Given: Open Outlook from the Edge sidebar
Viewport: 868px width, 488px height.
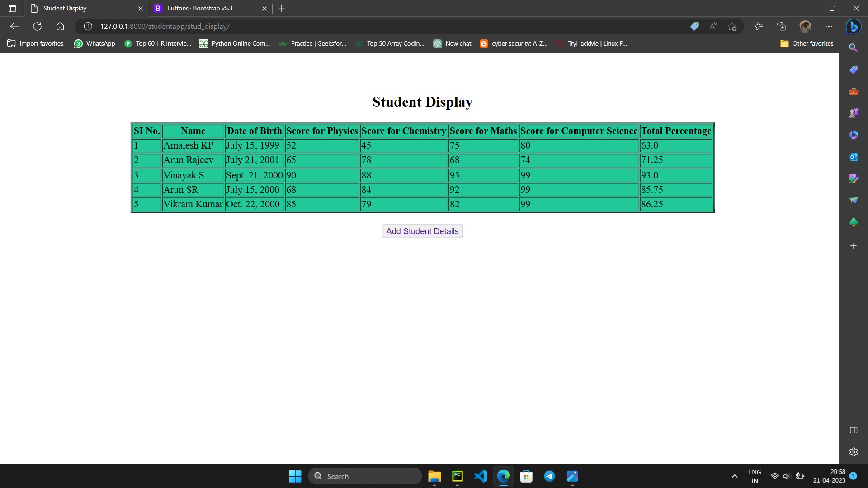Looking at the screenshot, I should pyautogui.click(x=854, y=157).
